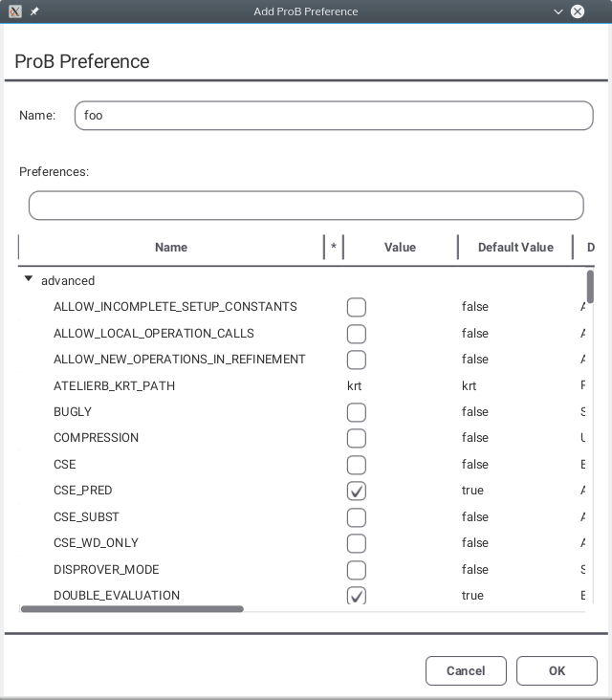The height and width of the screenshot is (700, 612).
Task: Toggle the COMPRESSION checkbox
Action: click(356, 438)
